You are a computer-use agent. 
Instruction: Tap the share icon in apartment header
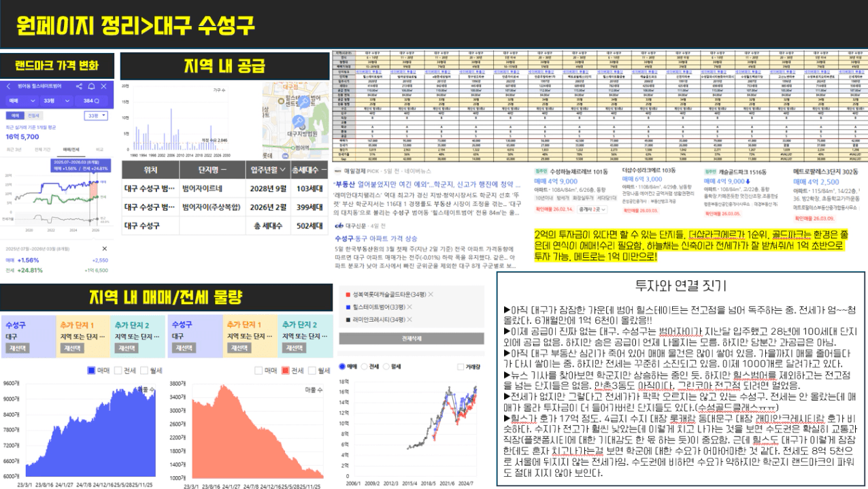click(x=79, y=86)
